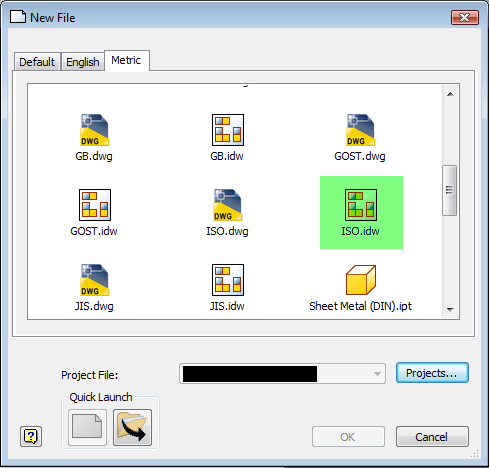Switch to the English tab
Image resolution: width=489 pixels, height=468 pixels.
pyautogui.click(x=83, y=62)
